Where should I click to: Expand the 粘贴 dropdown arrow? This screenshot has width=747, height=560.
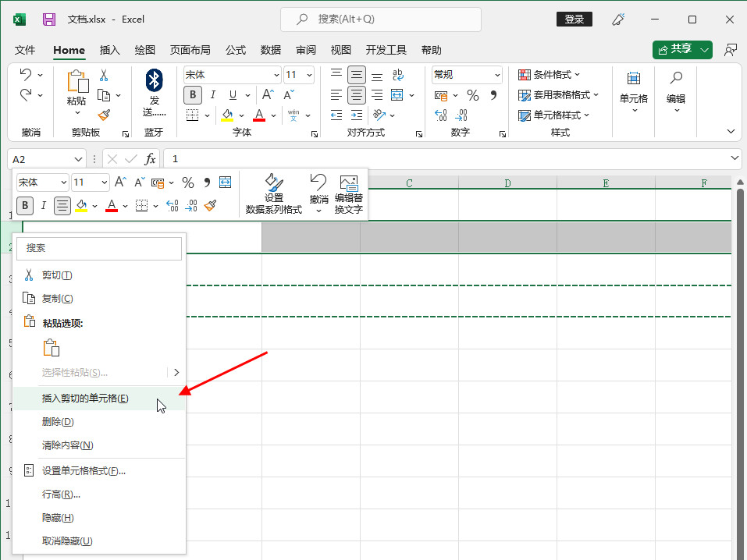tap(77, 113)
